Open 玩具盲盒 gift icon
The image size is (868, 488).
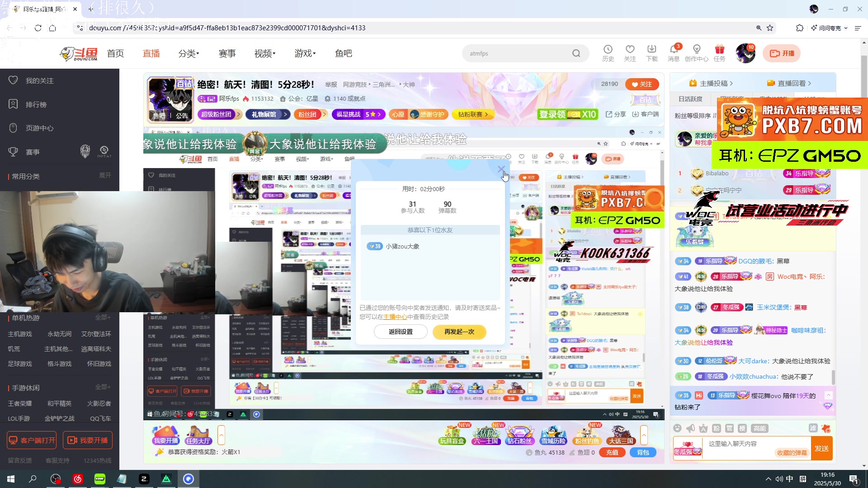pos(452,435)
